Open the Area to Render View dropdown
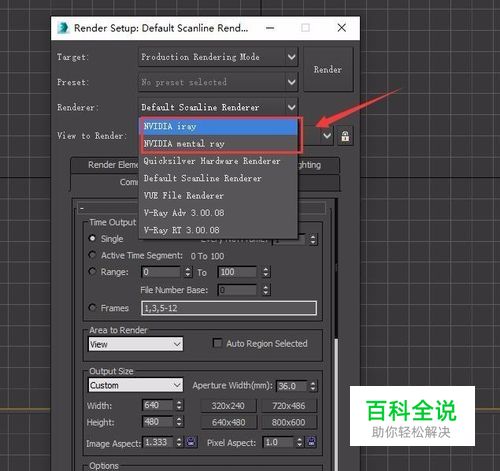 point(135,344)
